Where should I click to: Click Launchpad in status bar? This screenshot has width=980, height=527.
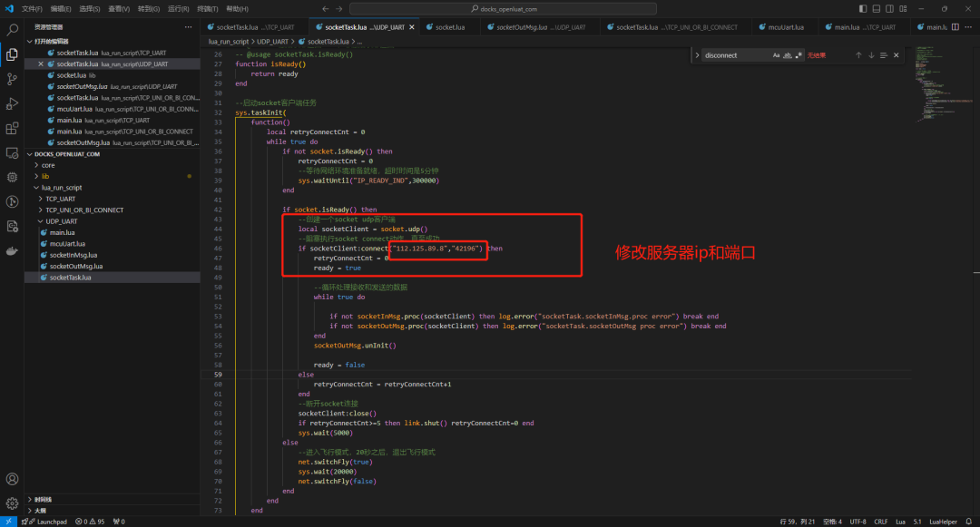click(47, 522)
